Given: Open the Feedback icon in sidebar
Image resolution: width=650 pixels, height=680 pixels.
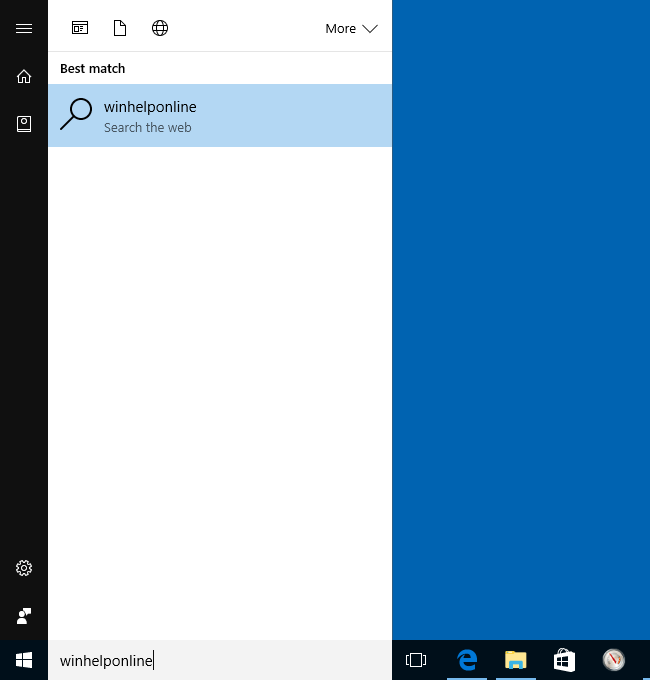Looking at the screenshot, I should coord(24,616).
